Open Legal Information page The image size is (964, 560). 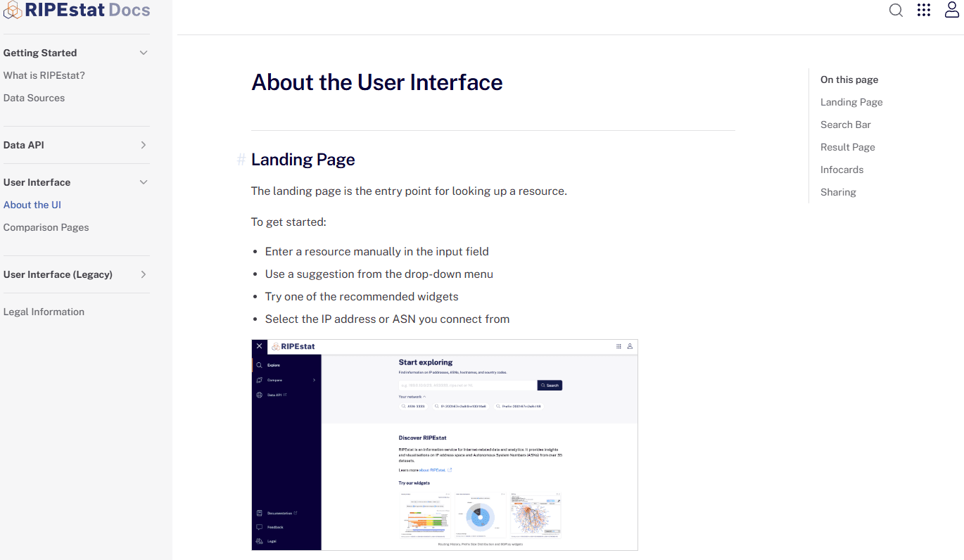click(x=44, y=312)
